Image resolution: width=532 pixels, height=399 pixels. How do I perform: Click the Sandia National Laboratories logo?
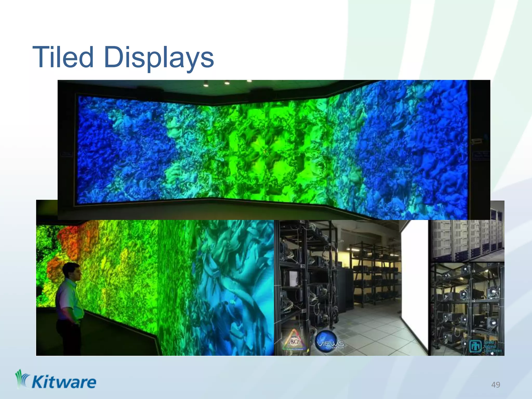[x=485, y=346]
